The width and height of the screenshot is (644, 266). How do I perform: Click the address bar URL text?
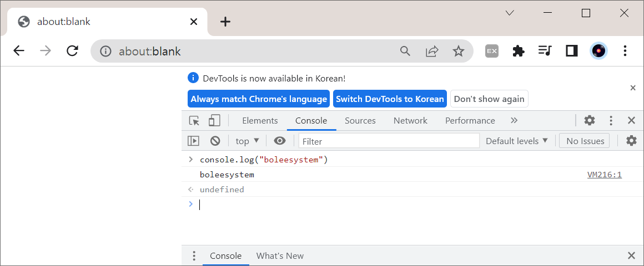150,52
